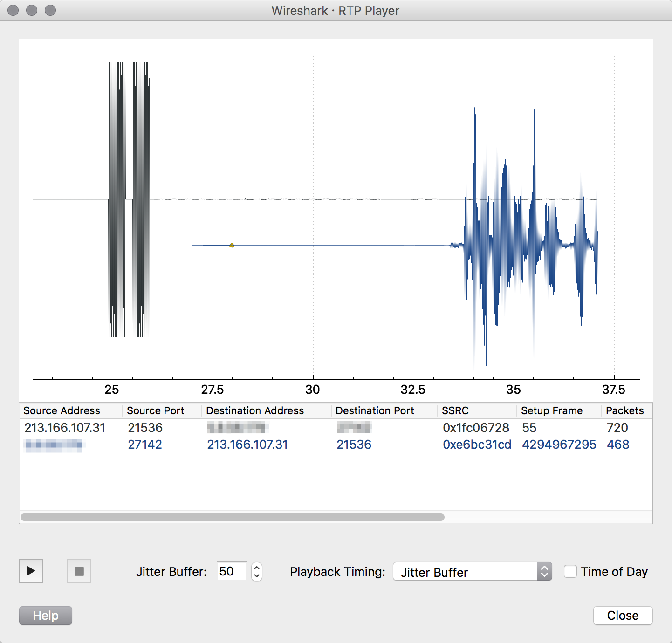Enable the Time of Day checkbox
Screen dimensions: 672x643
570,571
